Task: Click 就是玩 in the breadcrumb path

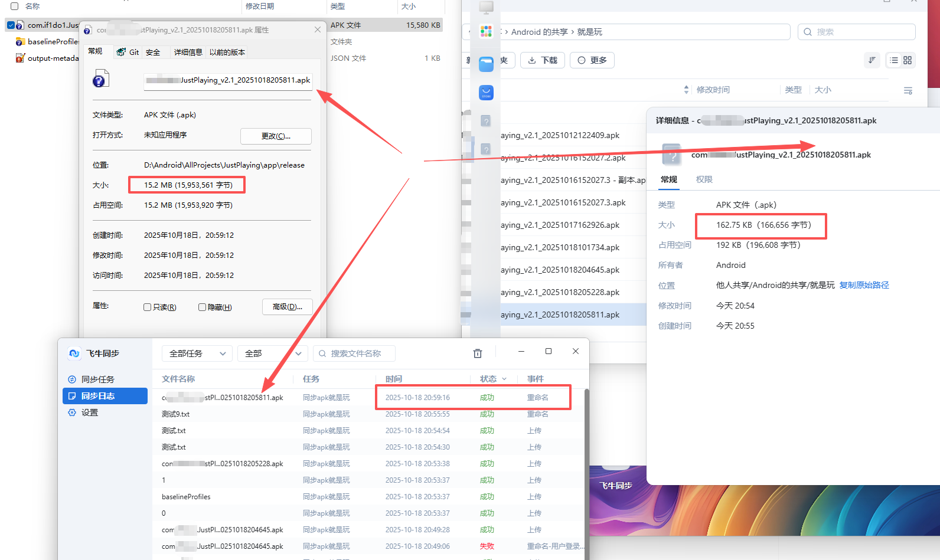Action: tap(590, 32)
